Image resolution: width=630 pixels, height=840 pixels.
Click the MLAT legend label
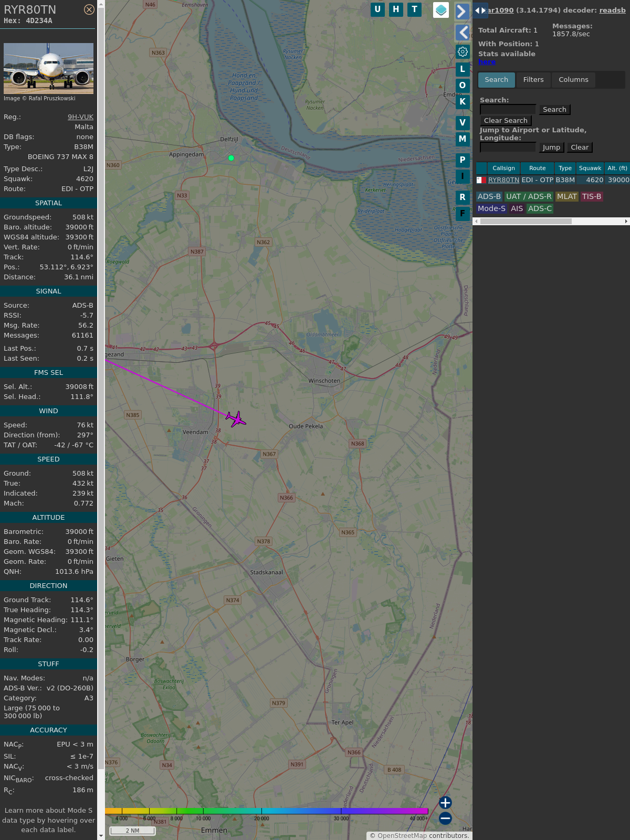567,196
